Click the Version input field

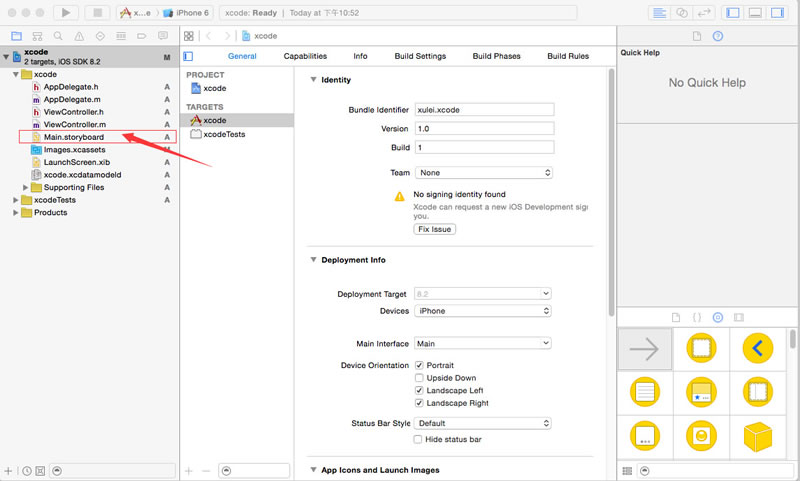point(485,129)
